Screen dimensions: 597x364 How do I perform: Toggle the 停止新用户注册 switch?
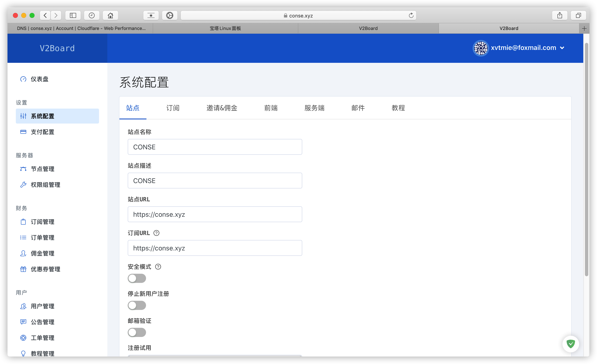(137, 305)
